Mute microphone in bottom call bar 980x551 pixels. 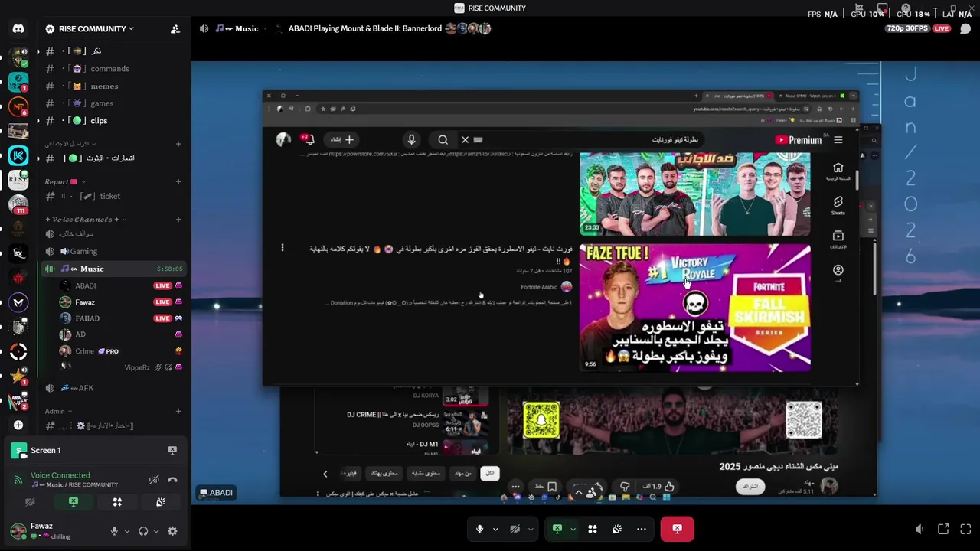(x=480, y=529)
